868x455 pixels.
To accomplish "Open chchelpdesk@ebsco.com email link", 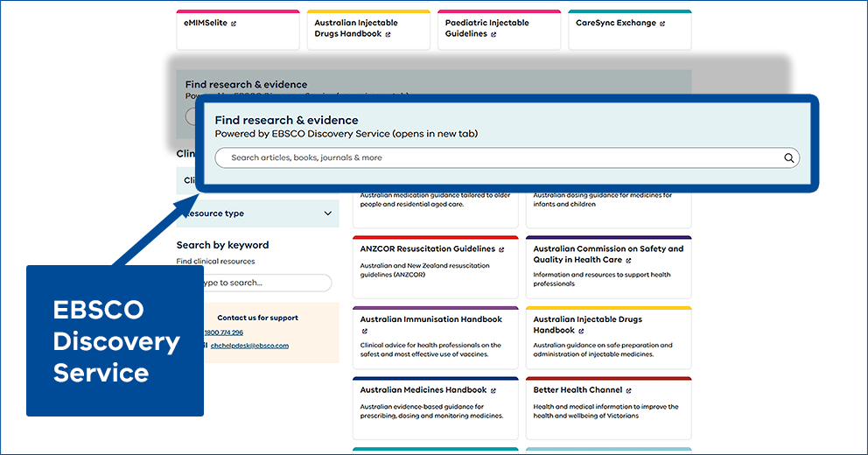I will [249, 346].
